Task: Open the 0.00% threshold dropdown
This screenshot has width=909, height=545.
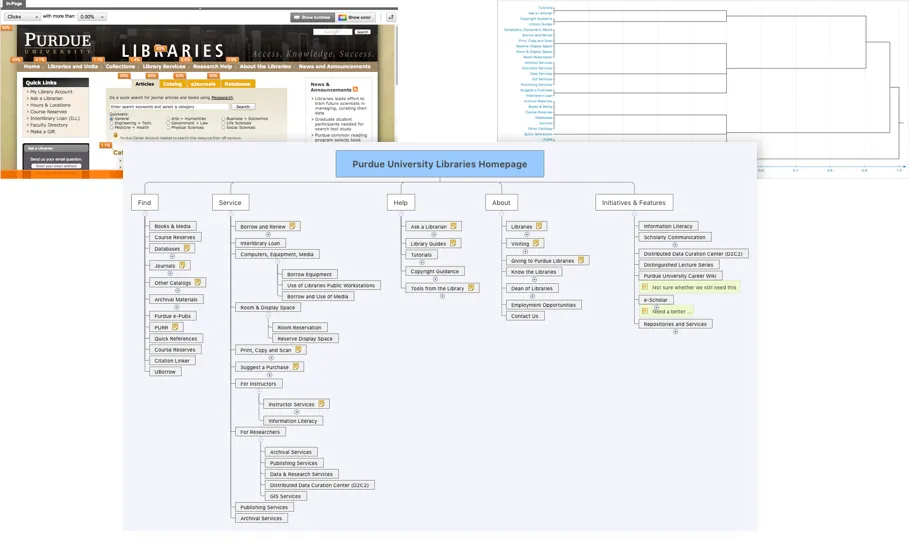Action: click(92, 17)
